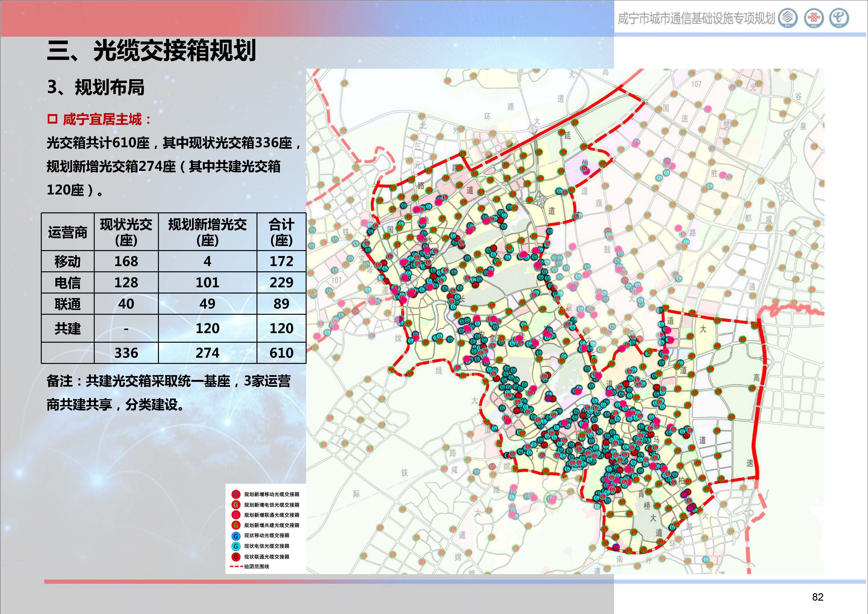Image resolution: width=868 pixels, height=614 pixels.
Task: Select the legend label 现状移动光缆交接箱
Action: 267,535
